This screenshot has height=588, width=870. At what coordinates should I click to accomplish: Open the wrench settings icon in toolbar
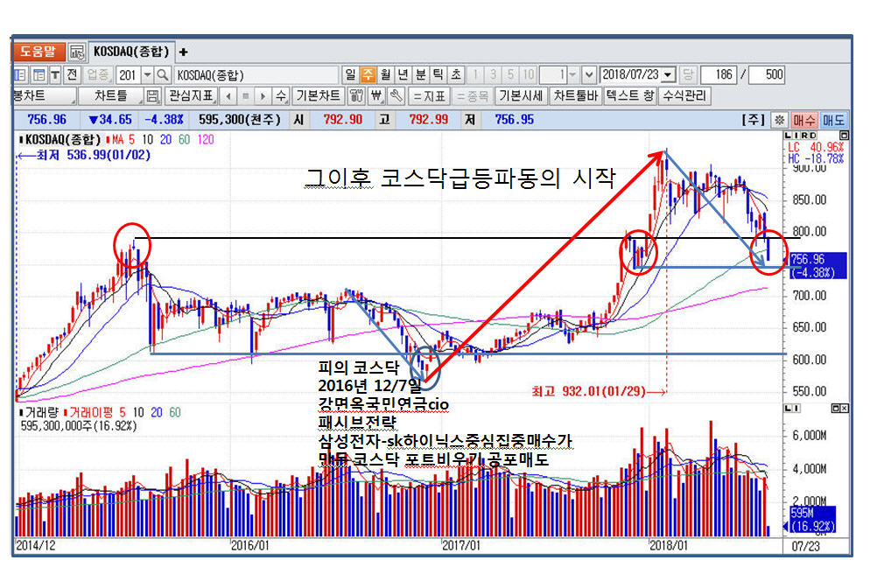coord(396,96)
